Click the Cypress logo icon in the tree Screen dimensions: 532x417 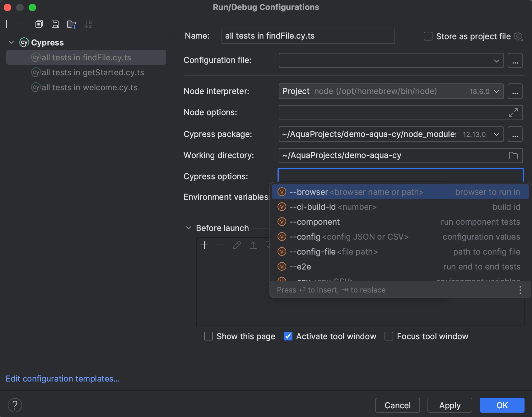point(24,42)
